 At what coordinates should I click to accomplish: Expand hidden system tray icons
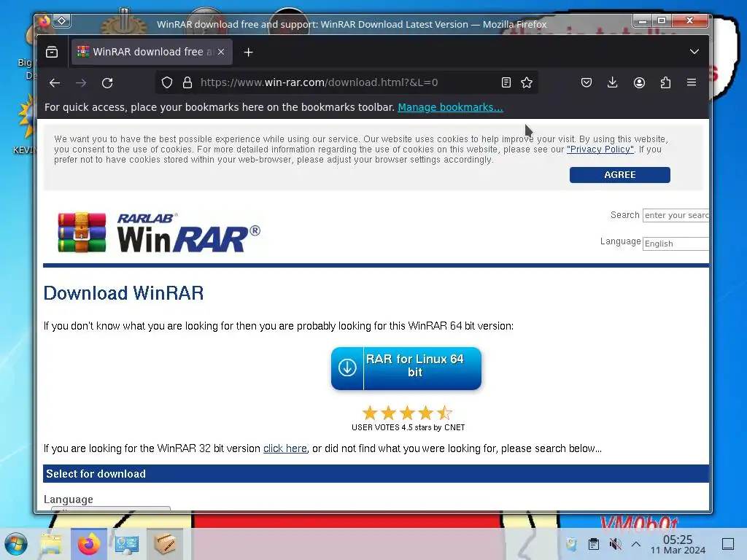(636, 544)
